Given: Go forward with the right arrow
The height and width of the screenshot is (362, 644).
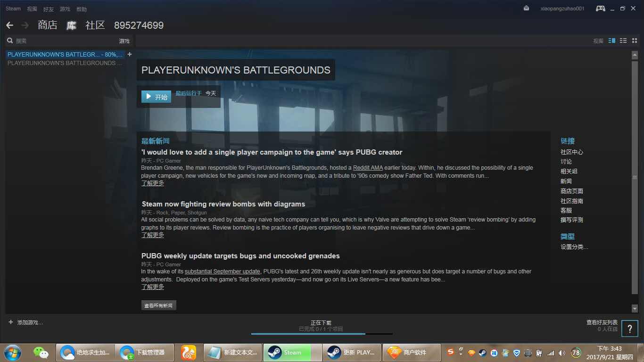Looking at the screenshot, I should [x=25, y=25].
